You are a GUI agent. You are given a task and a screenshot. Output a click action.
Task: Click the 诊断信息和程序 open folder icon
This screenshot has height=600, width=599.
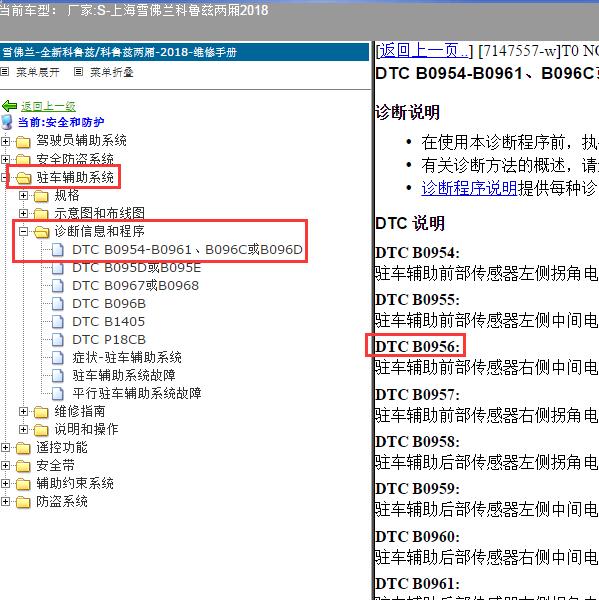click(42, 232)
